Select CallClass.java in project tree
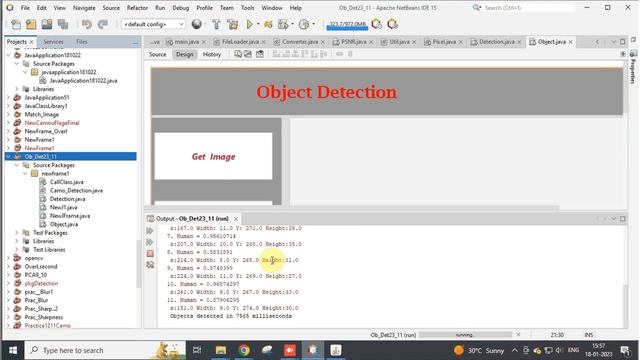The width and height of the screenshot is (640, 360). coord(67,182)
